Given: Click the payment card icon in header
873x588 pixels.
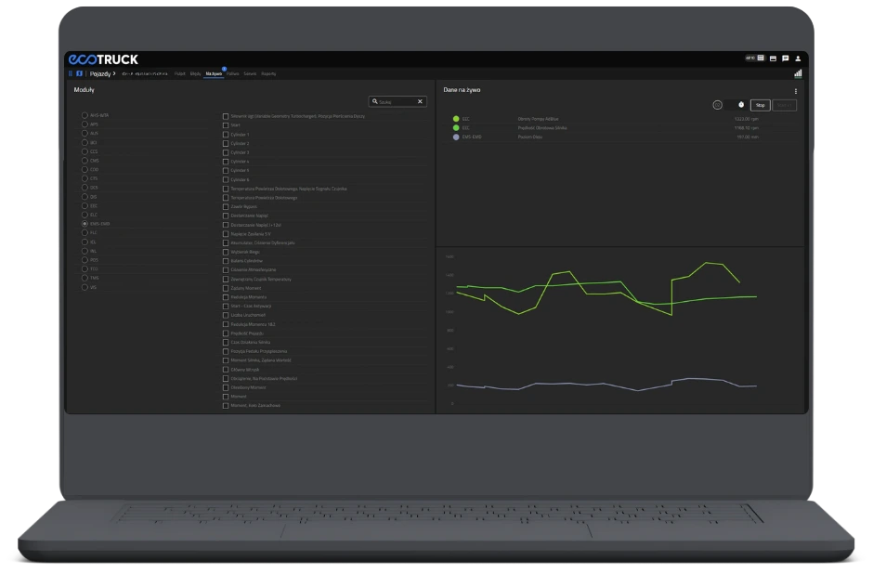Looking at the screenshot, I should [x=773, y=59].
